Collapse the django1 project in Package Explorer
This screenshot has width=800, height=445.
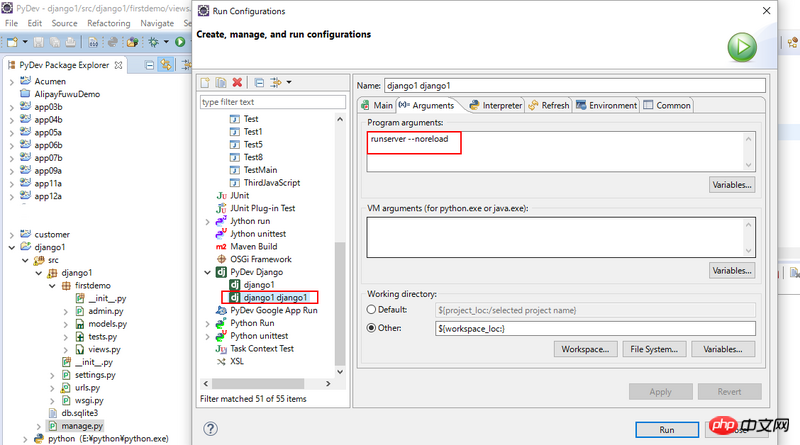click(12, 247)
